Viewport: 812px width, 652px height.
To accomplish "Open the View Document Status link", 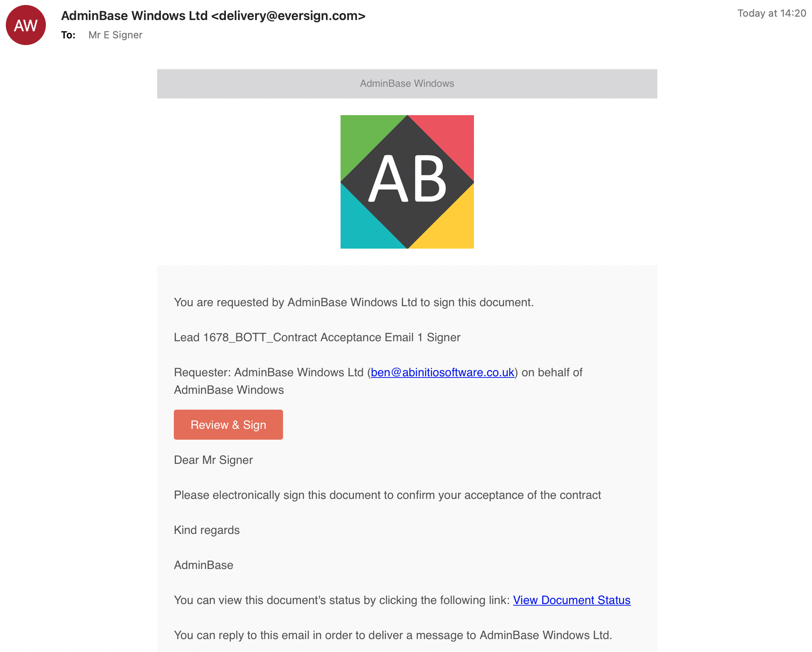I will (x=571, y=600).
